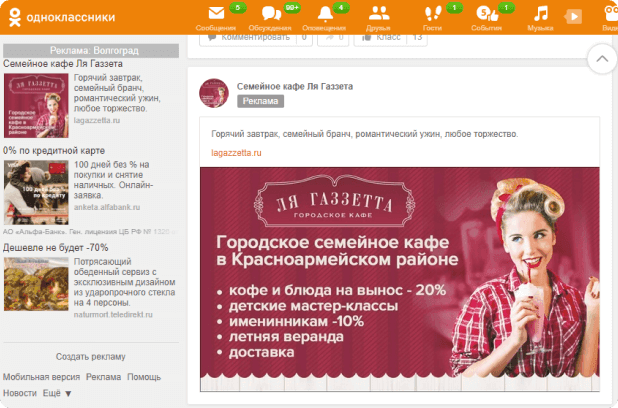Open ad title 0% по кредитной карте
The height and width of the screenshot is (408, 618).
(x=54, y=151)
